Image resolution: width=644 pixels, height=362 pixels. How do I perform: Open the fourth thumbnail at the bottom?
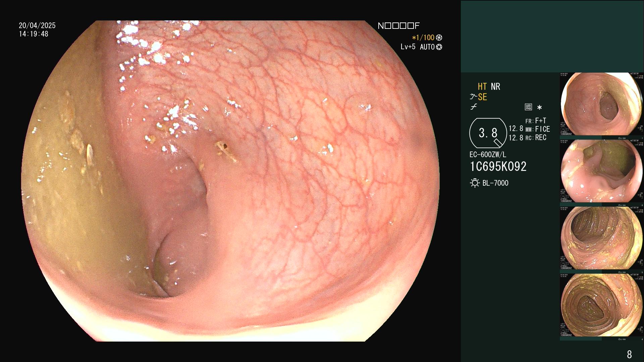click(602, 305)
